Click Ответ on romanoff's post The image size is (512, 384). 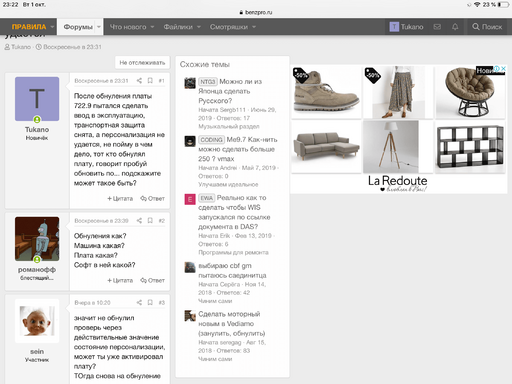coord(152,280)
